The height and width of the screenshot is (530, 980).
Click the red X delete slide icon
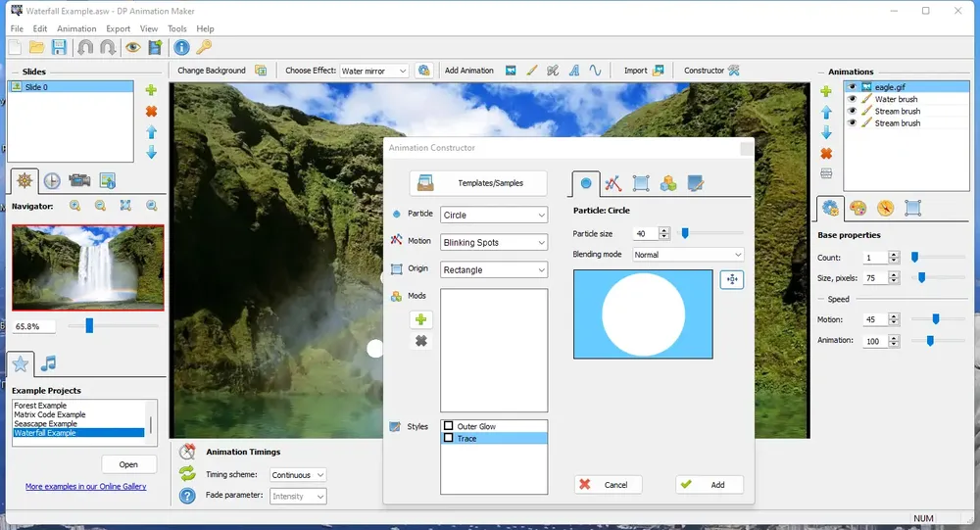click(151, 112)
